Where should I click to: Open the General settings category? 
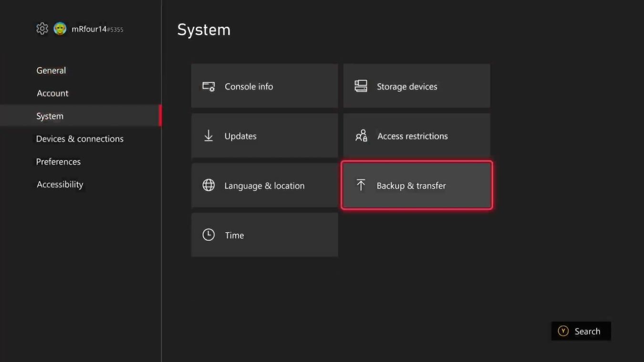[51, 70]
